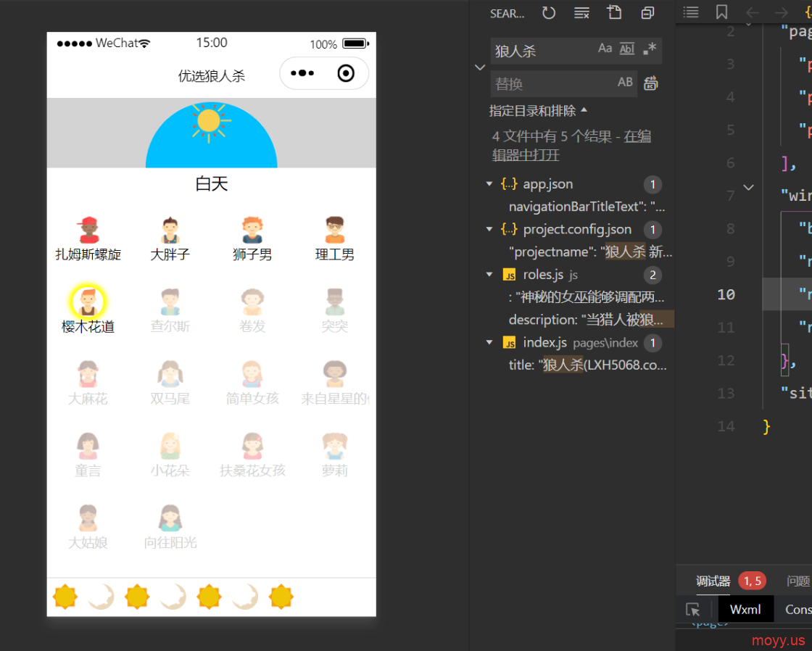Click the Replace All icon
Screen dimensions: 812x651
pos(651,83)
